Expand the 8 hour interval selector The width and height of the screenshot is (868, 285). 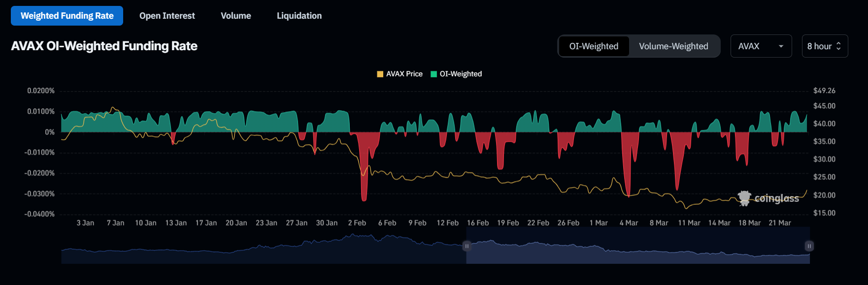[819, 46]
